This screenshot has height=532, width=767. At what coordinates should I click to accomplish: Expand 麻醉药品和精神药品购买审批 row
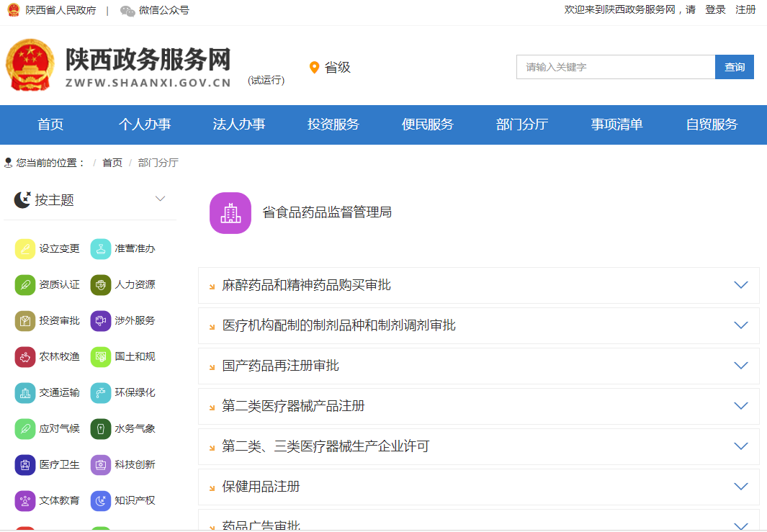point(740,285)
